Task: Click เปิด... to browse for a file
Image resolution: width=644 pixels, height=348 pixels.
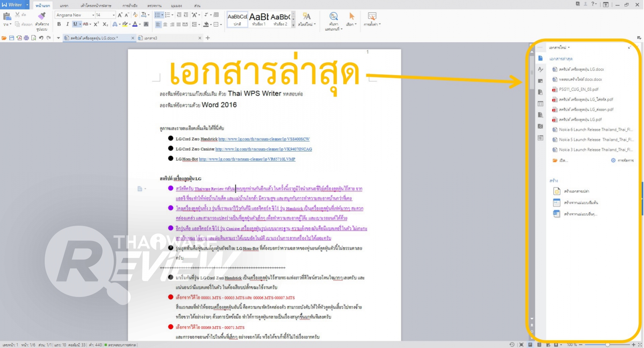Action: click(560, 160)
